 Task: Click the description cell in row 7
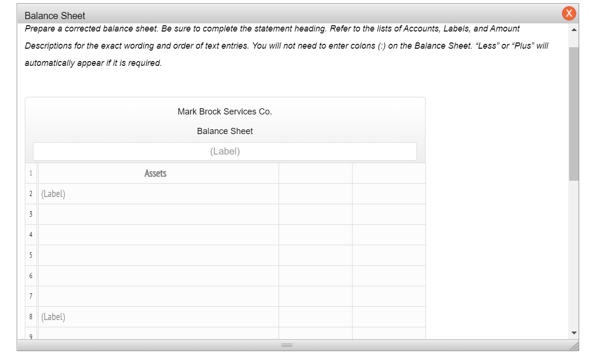[157, 296]
